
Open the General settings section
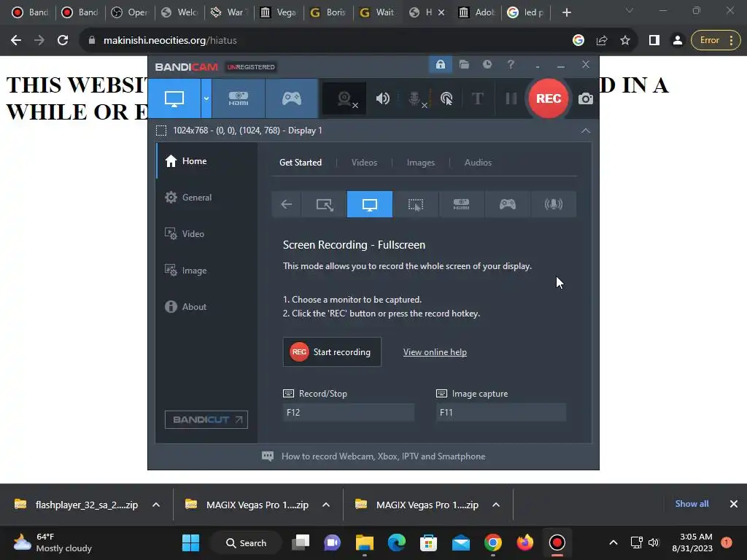click(x=206, y=197)
